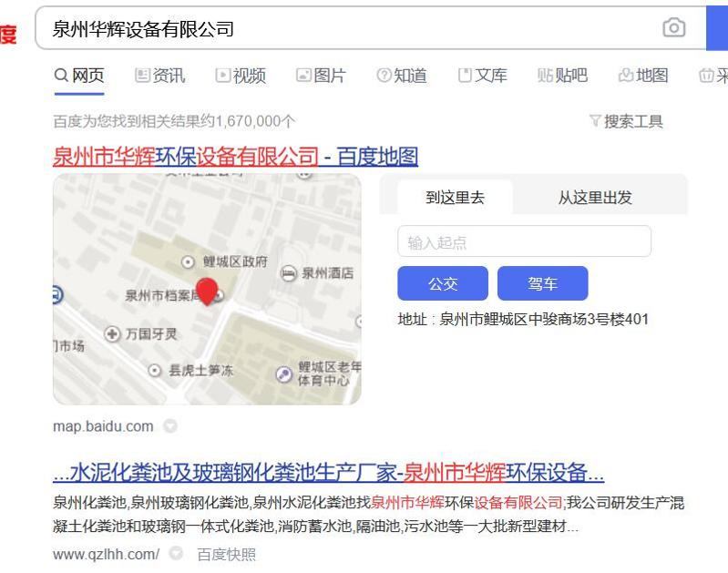Switch to the 资讯 tab
The image size is (728, 573).
[x=160, y=76]
